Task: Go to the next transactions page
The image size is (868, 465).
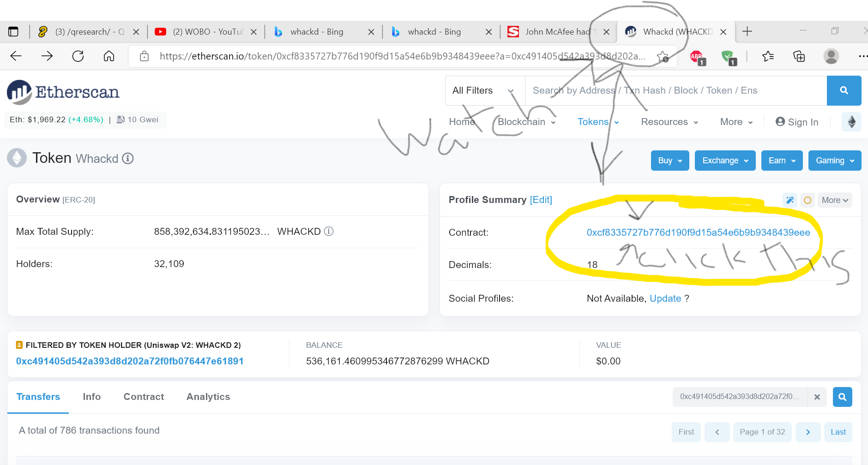Action: coord(808,432)
